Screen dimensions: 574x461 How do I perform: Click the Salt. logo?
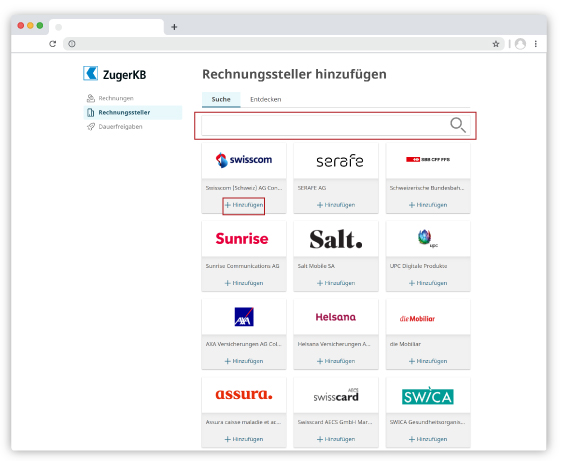(336, 239)
